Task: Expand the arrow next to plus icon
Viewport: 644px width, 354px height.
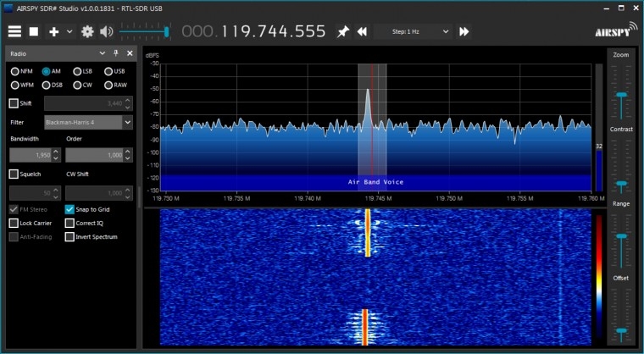Action: point(69,31)
